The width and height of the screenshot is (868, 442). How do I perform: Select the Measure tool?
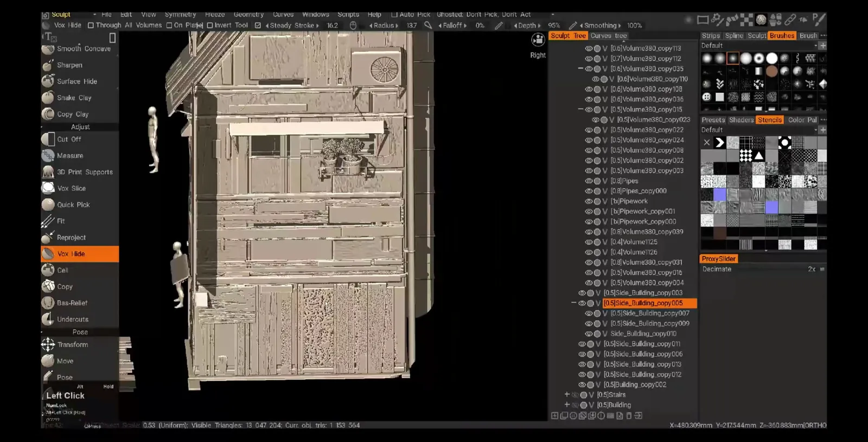pyautogui.click(x=80, y=156)
